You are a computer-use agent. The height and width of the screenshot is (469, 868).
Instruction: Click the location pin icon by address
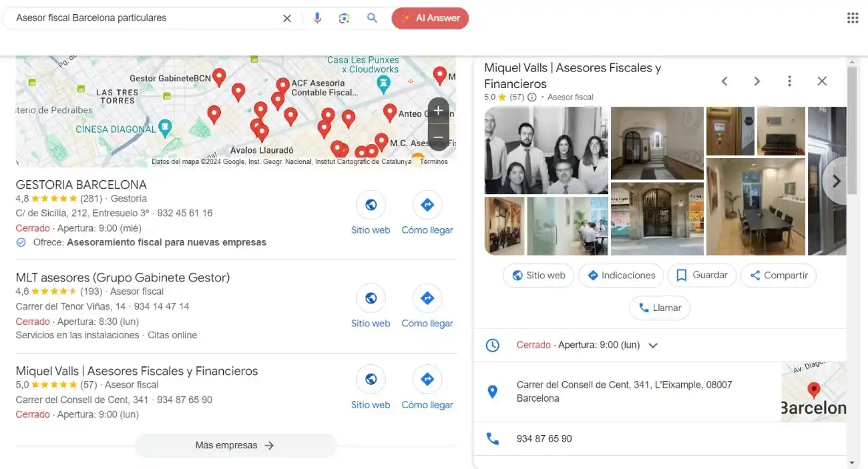pyautogui.click(x=492, y=392)
